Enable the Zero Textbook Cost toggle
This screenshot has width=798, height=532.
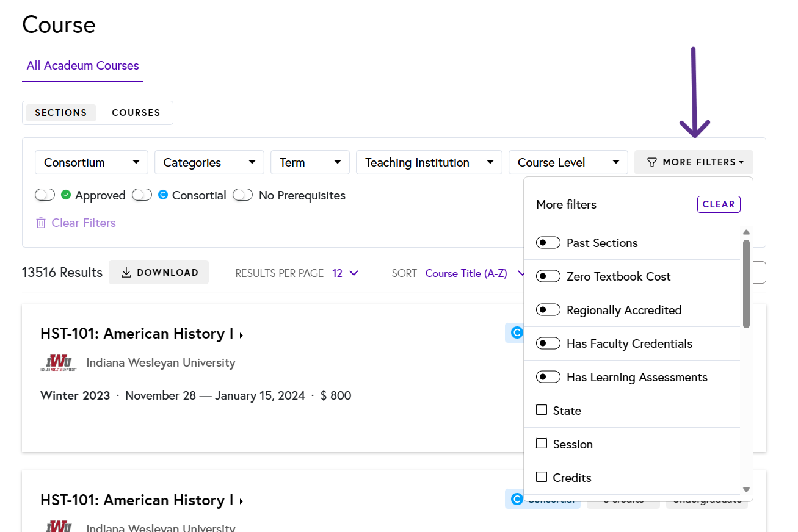(548, 276)
